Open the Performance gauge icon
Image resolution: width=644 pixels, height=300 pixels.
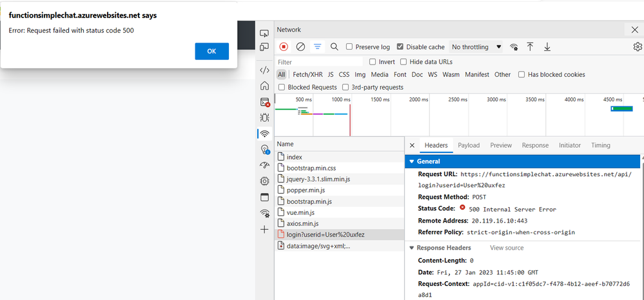[x=264, y=165]
